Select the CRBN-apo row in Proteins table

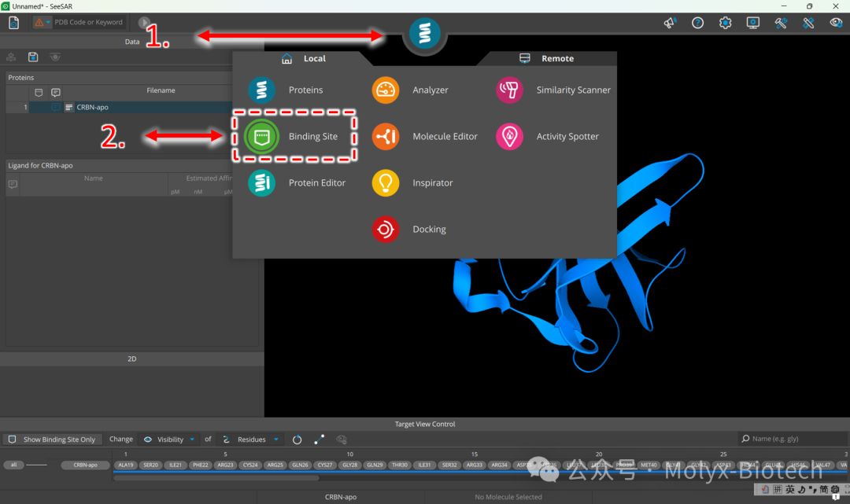(x=120, y=107)
